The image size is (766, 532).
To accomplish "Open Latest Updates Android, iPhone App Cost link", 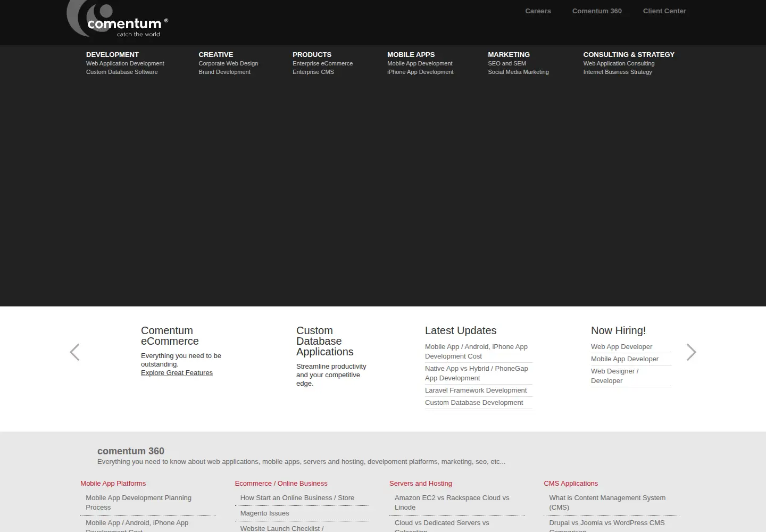I will [x=476, y=352].
